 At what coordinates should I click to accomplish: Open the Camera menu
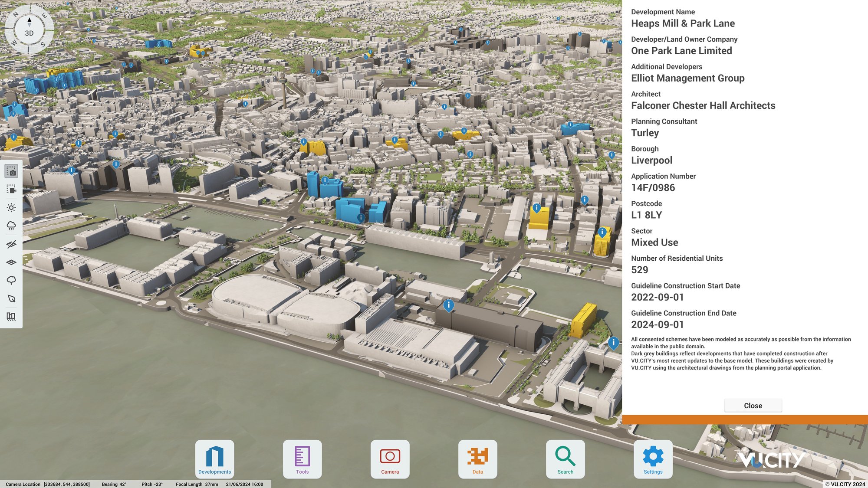click(x=390, y=459)
